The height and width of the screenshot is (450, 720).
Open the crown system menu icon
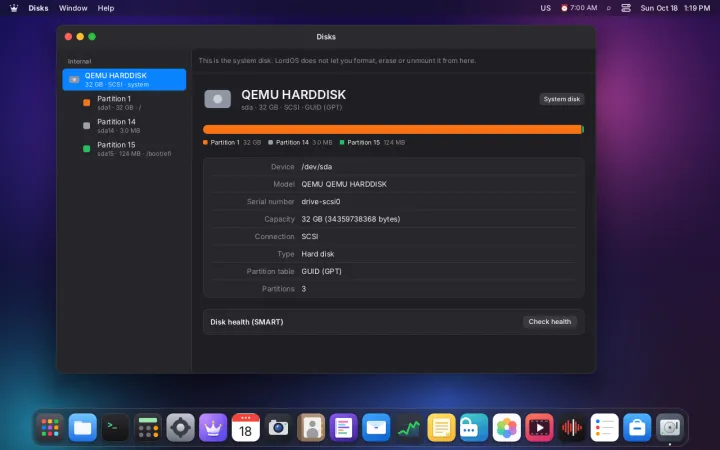click(x=14, y=8)
